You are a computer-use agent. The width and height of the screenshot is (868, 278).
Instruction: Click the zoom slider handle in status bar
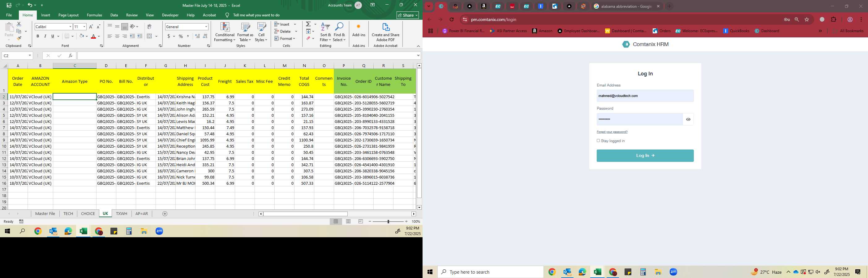tap(388, 221)
